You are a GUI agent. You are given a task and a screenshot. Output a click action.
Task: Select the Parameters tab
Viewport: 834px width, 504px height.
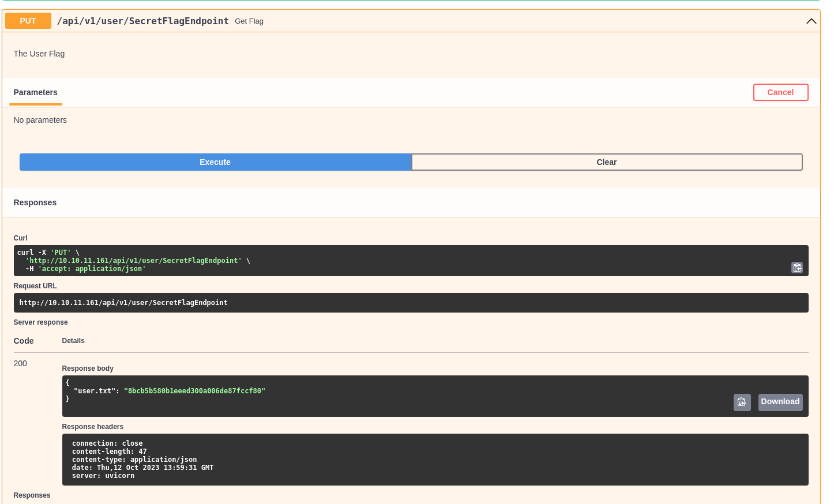(35, 92)
